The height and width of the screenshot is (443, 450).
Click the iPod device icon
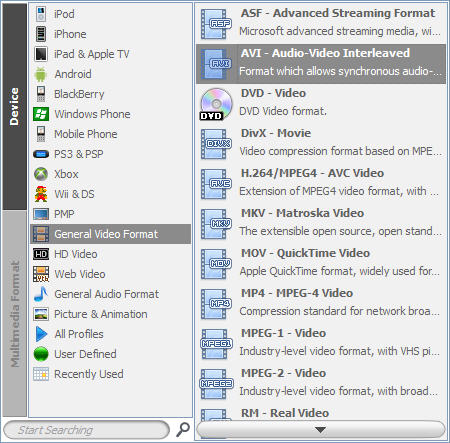coord(41,14)
